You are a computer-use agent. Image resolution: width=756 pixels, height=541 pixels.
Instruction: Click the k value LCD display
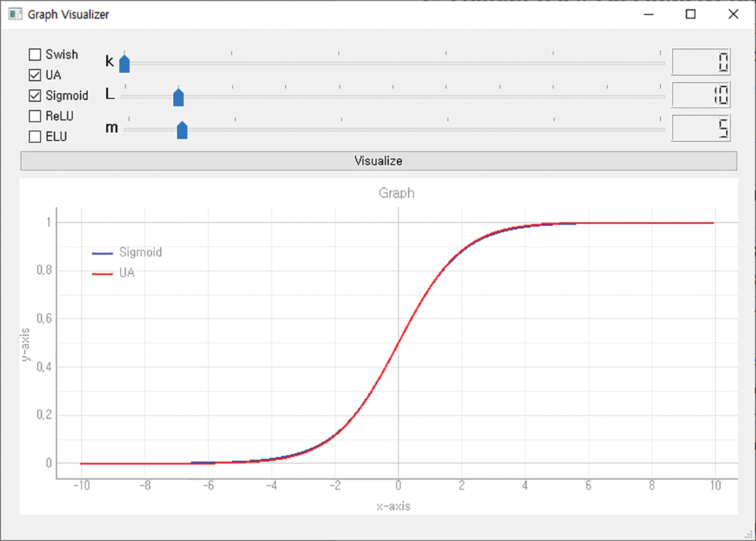[701, 62]
